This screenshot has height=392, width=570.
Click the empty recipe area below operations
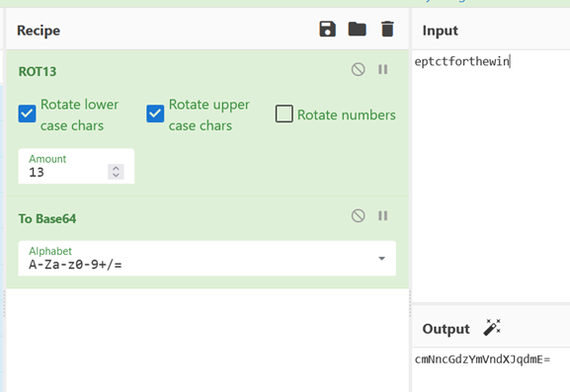point(207,340)
